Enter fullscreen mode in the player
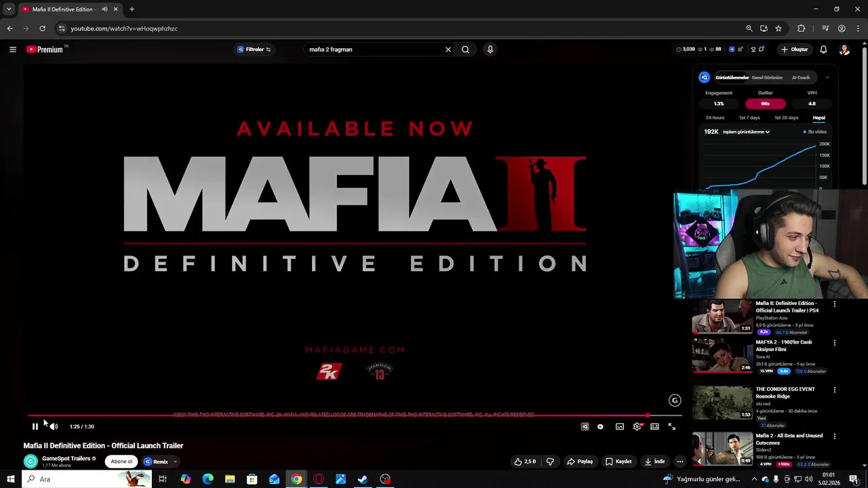The width and height of the screenshot is (868, 488). pyautogui.click(x=672, y=426)
